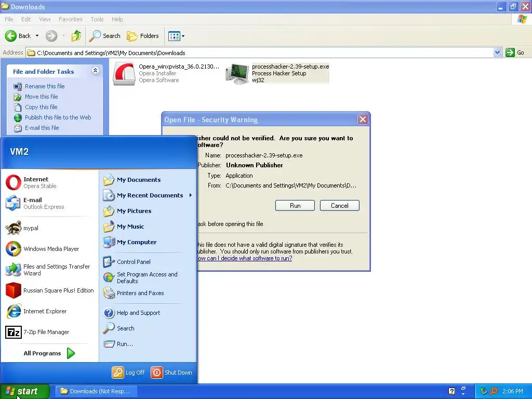This screenshot has height=399, width=532.
Task: Click the help question-mark taskbar icon
Action: tap(451, 391)
